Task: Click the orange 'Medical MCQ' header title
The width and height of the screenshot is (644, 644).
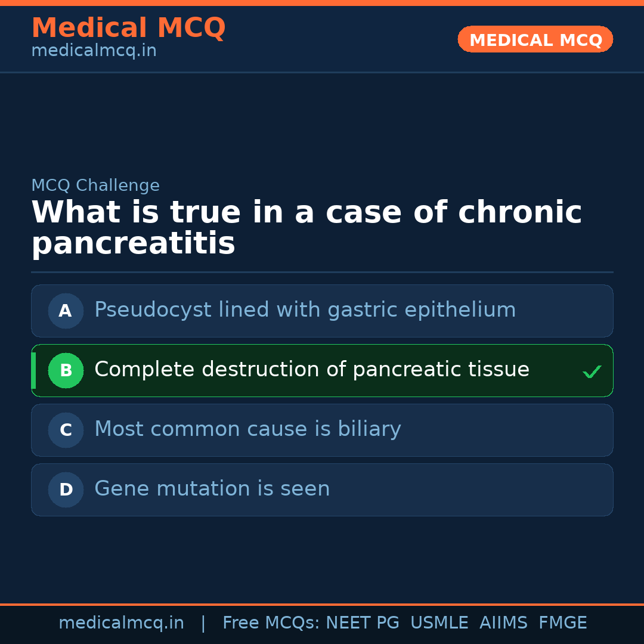Action: coord(128,28)
